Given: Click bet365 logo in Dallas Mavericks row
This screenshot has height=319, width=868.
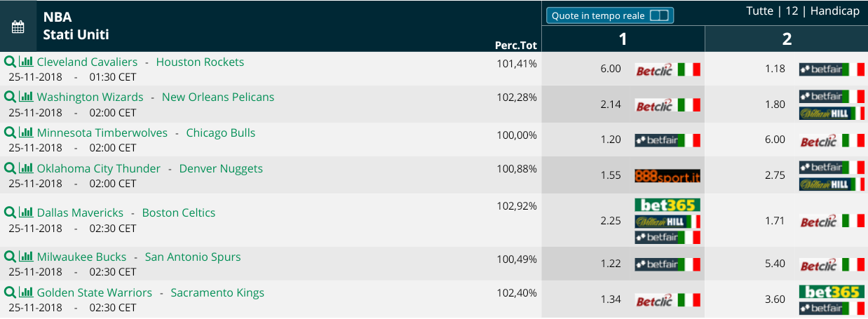Looking at the screenshot, I should pyautogui.click(x=667, y=205).
